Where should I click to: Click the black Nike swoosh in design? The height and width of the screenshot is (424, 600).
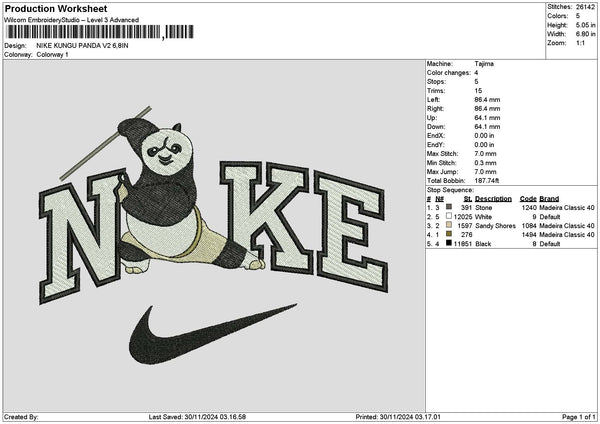212,334
